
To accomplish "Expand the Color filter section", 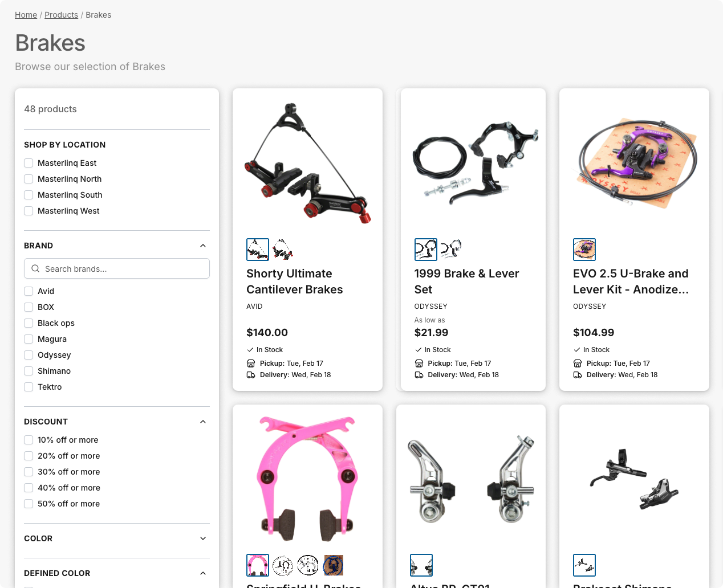I will [x=203, y=538].
